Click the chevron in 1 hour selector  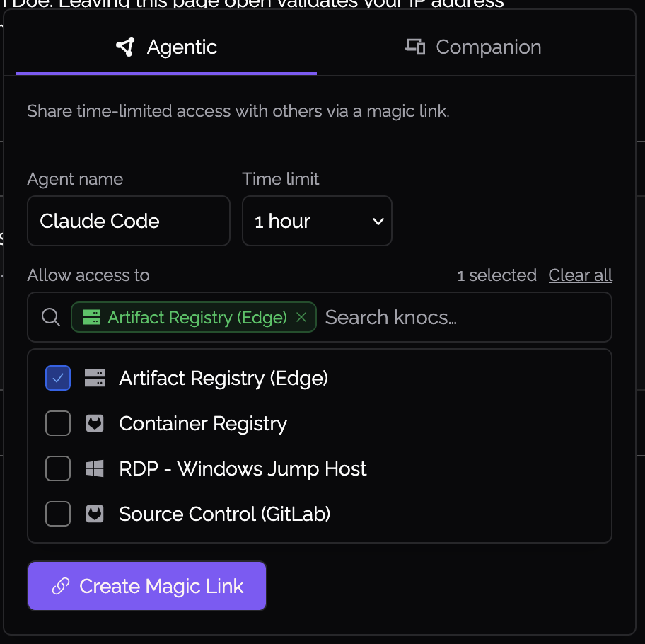[378, 222]
